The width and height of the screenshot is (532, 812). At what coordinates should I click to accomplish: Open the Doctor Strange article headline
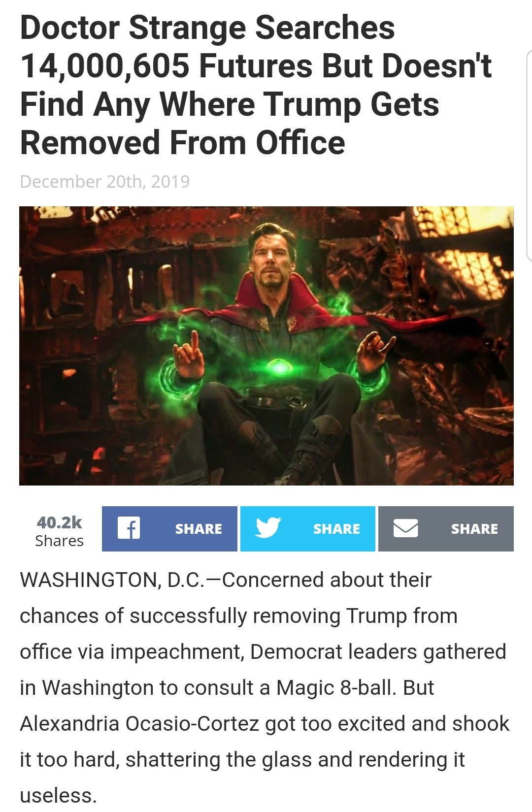(256, 85)
